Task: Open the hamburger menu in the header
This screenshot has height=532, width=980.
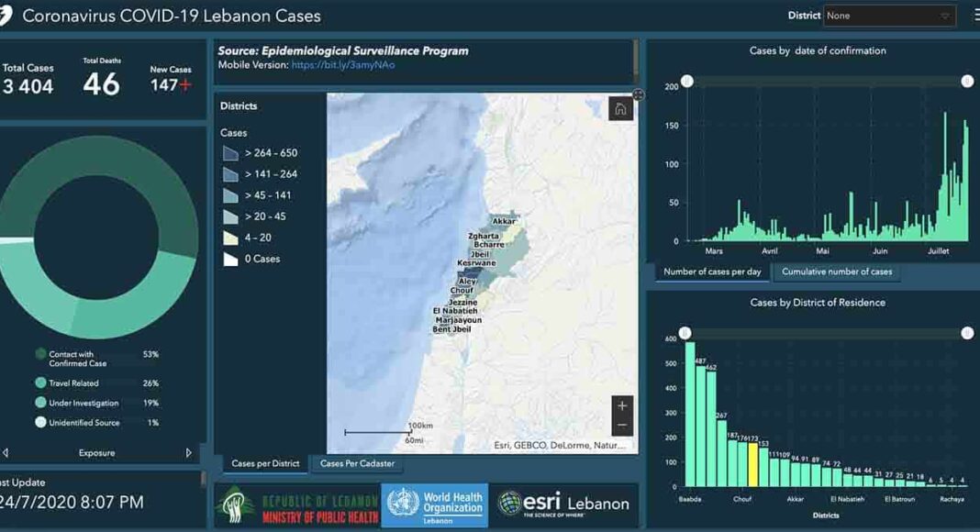Action: coord(975,16)
